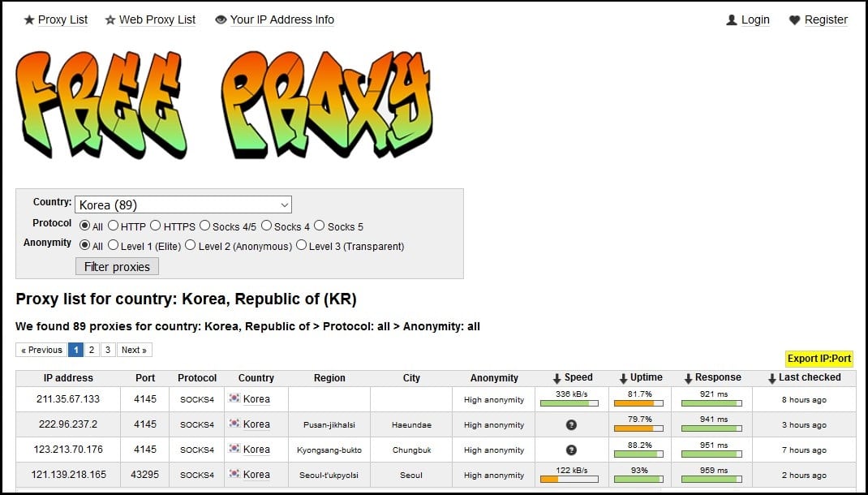Click the Haeundae city cell
The image size is (868, 495).
pos(411,425)
